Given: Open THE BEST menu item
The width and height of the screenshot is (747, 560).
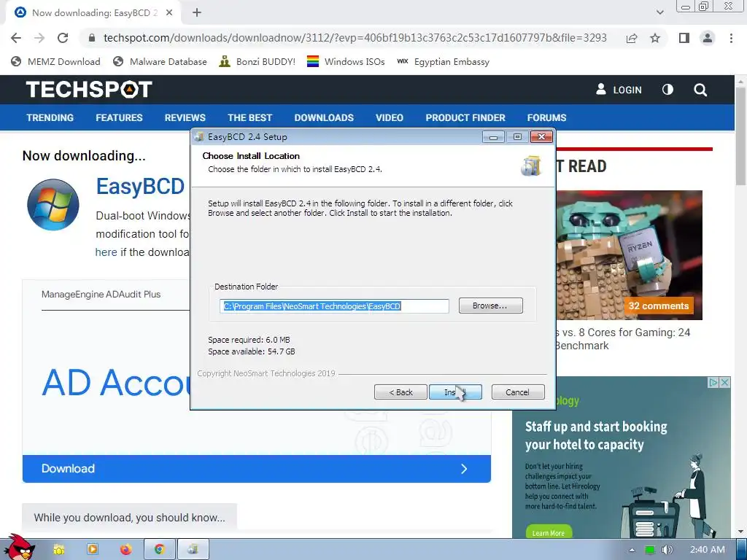Looking at the screenshot, I should click(249, 117).
